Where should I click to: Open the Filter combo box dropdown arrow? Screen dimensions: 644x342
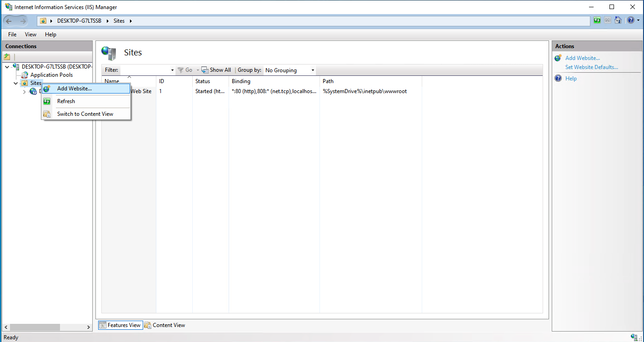(x=172, y=70)
